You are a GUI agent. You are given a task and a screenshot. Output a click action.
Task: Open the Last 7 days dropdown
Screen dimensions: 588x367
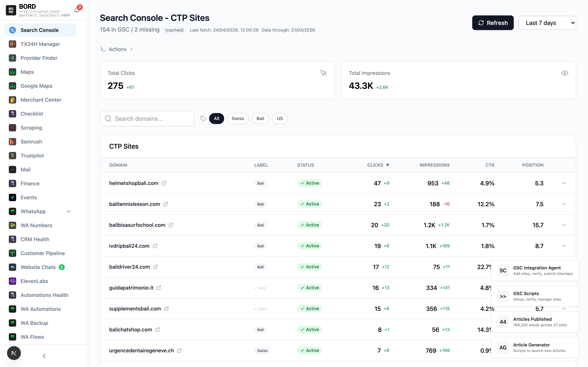click(x=547, y=23)
